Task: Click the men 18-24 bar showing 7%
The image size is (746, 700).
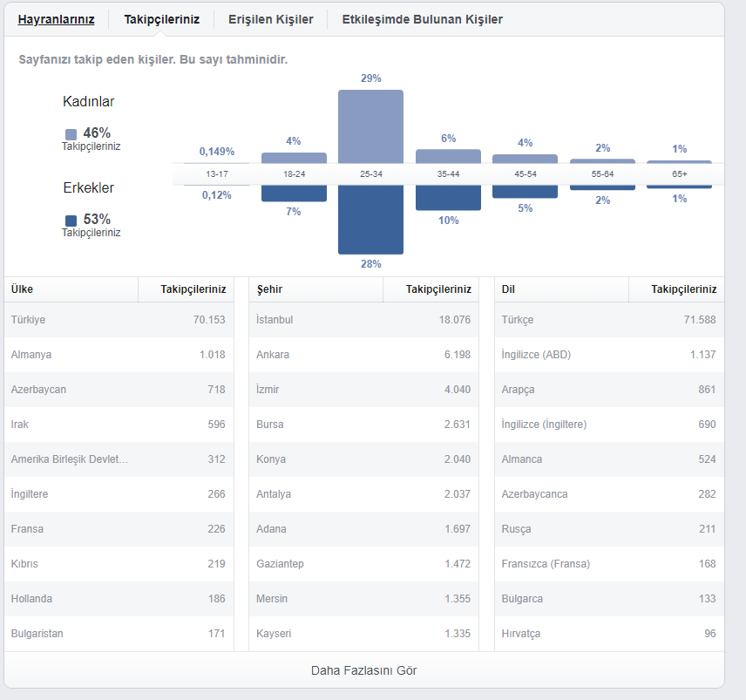Action: [x=294, y=194]
